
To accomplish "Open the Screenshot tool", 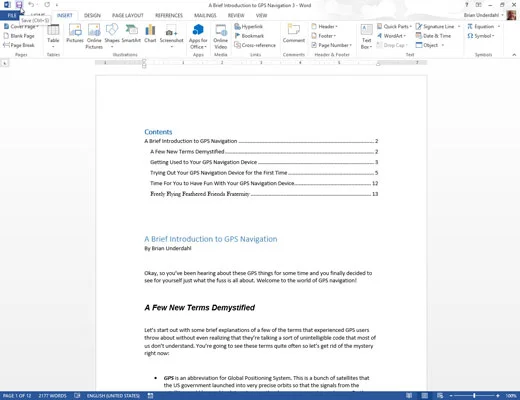I will coord(171,36).
